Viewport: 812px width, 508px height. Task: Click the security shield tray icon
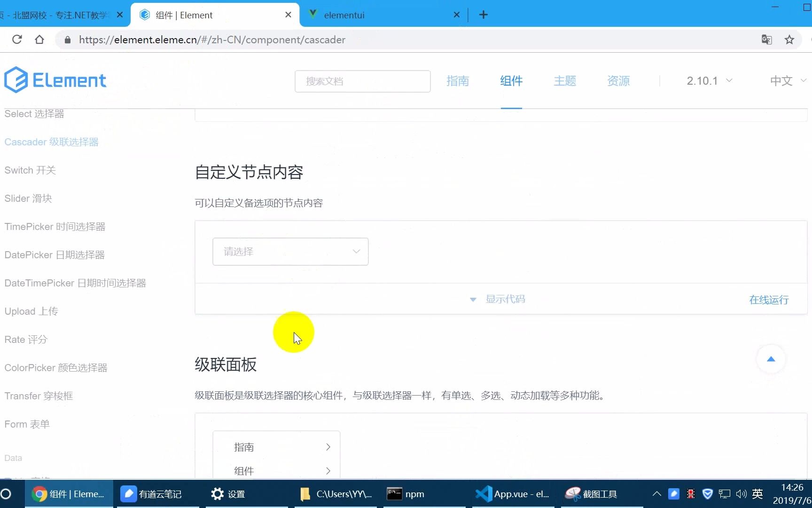(x=707, y=494)
